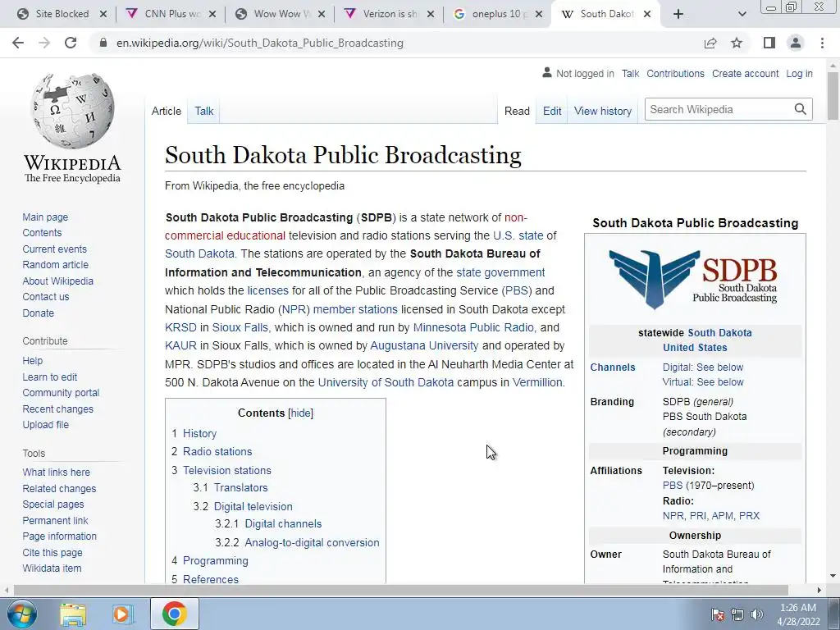Open the article Talk tab
840x630 pixels.
(x=204, y=111)
